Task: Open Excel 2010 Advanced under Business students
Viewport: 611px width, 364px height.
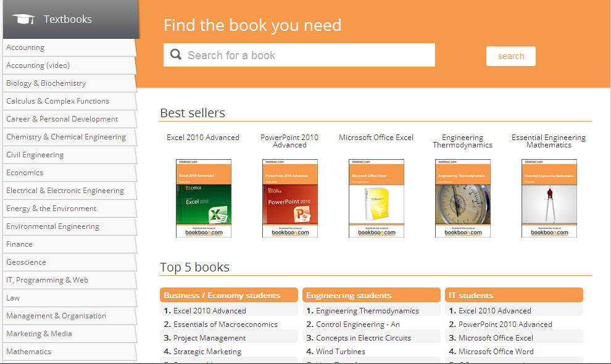Action: pos(210,311)
